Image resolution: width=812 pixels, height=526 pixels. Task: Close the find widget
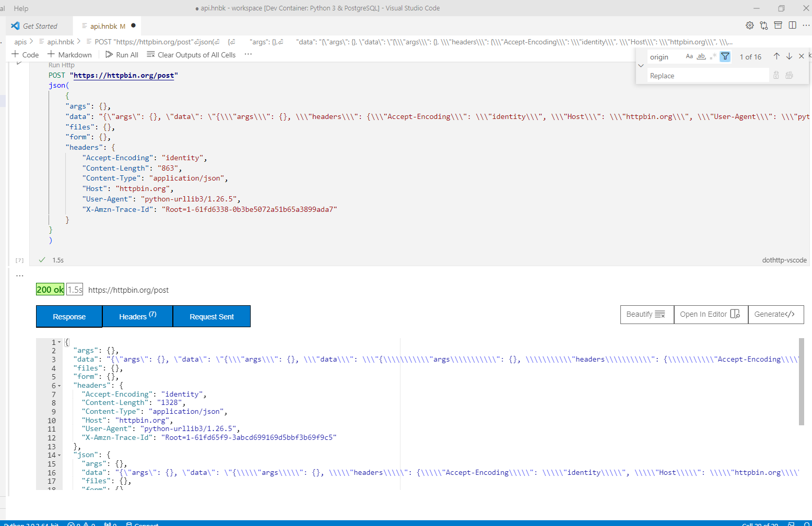(x=802, y=56)
